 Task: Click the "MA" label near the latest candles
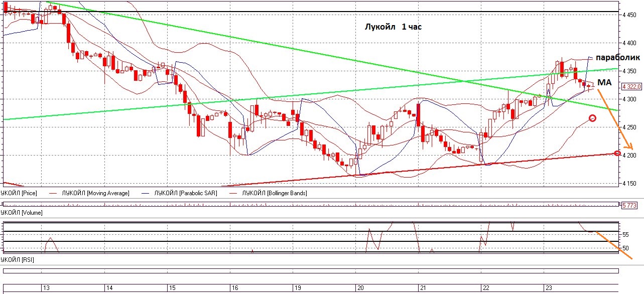[x=604, y=82]
